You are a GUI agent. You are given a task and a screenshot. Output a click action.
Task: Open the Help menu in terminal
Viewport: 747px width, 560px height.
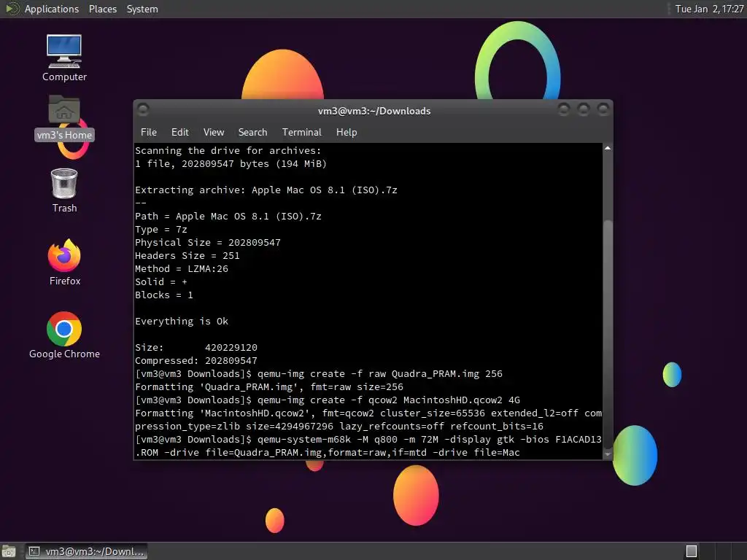point(347,133)
